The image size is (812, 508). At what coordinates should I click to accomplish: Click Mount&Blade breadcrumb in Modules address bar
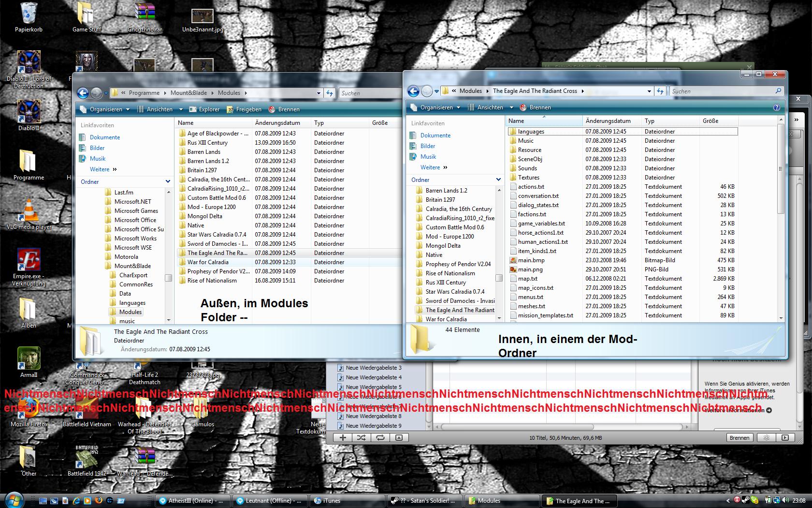188,93
